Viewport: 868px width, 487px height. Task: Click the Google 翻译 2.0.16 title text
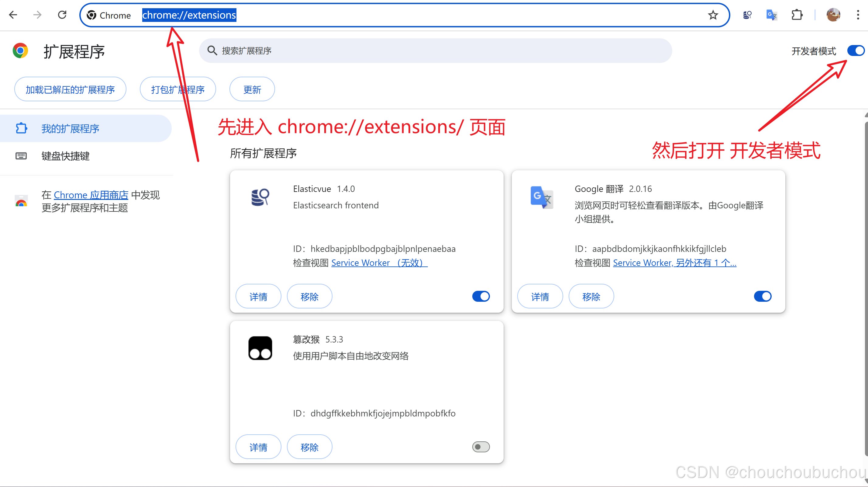613,189
